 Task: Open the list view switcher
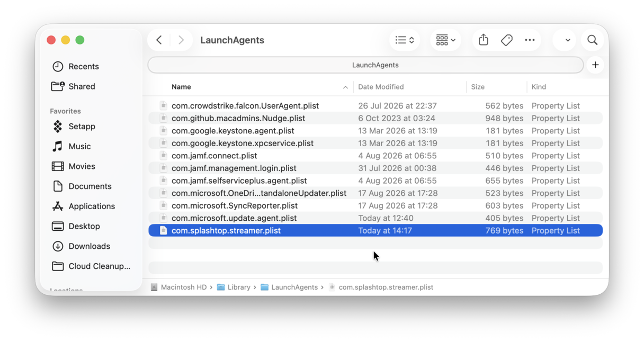pyautogui.click(x=405, y=40)
